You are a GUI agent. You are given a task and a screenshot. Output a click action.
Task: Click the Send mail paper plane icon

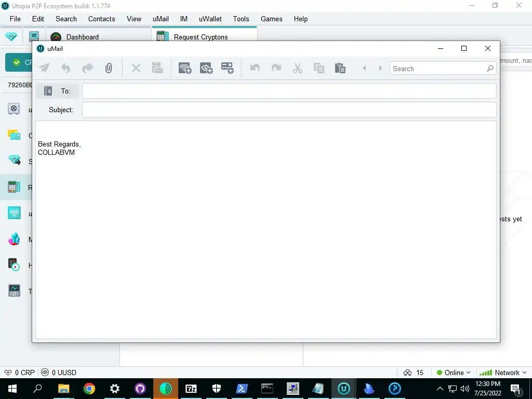44,68
